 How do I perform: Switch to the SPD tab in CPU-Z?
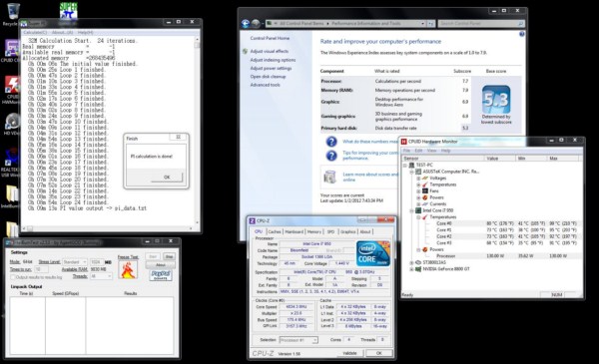330,231
